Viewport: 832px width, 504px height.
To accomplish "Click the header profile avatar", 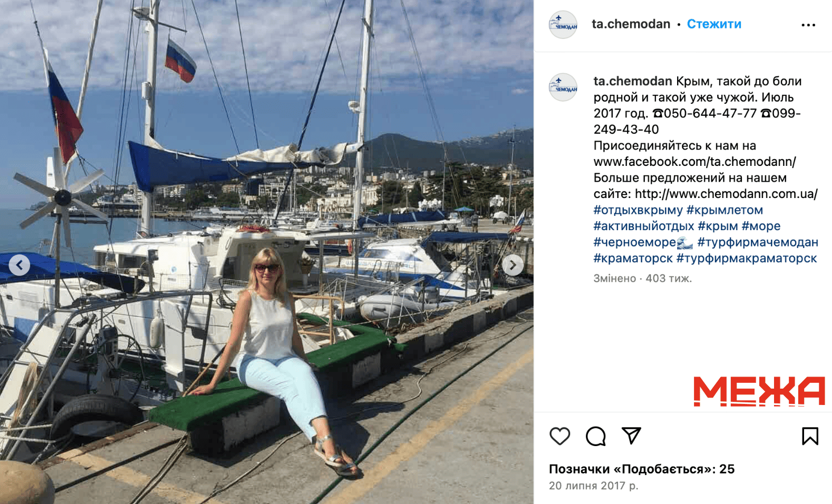I will coord(563,25).
